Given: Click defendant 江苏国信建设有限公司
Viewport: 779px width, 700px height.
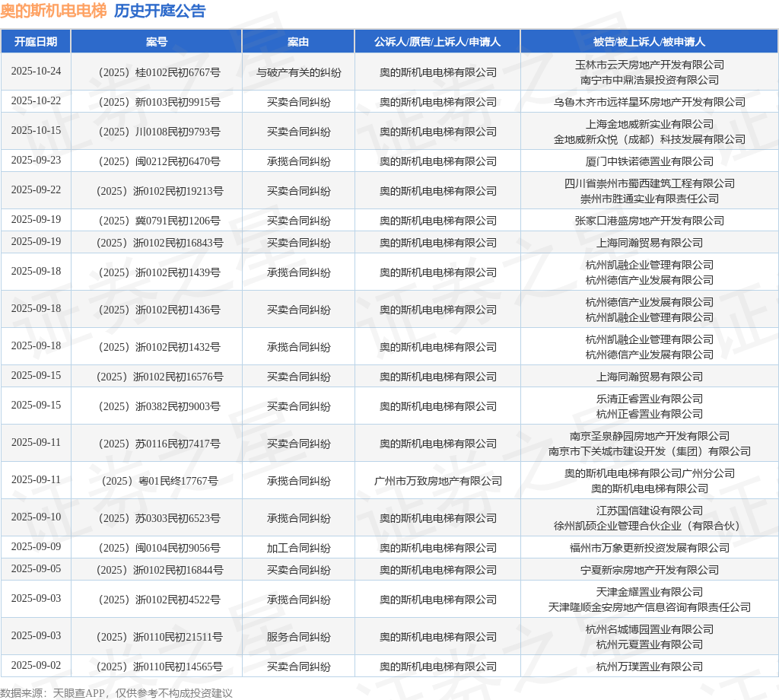Looking at the screenshot, I should 650,511.
